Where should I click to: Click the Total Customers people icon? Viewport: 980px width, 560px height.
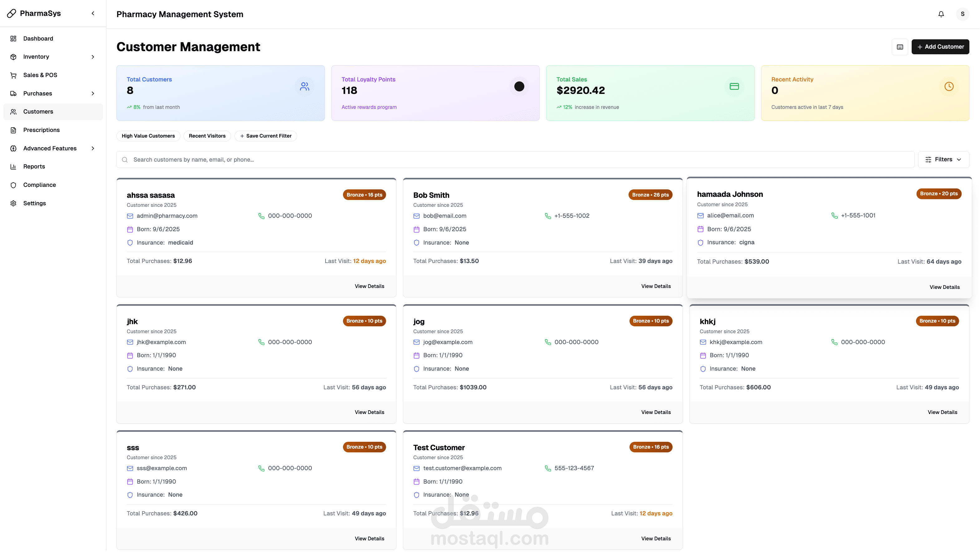click(x=304, y=86)
